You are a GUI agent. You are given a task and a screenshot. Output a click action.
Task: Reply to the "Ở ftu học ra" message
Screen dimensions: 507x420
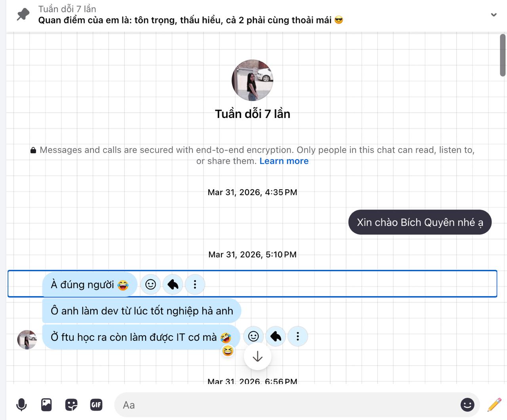tap(276, 336)
